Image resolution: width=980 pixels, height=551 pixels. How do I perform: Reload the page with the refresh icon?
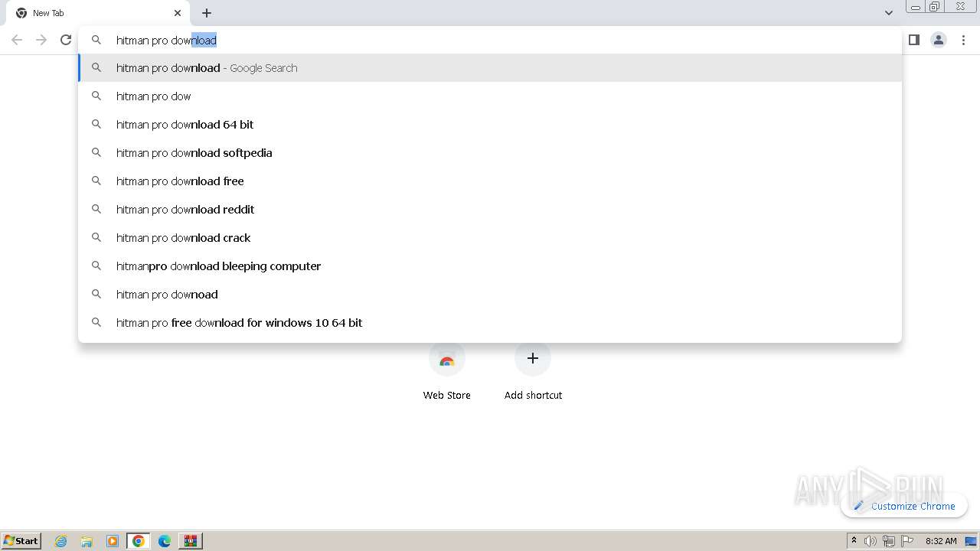66,40
